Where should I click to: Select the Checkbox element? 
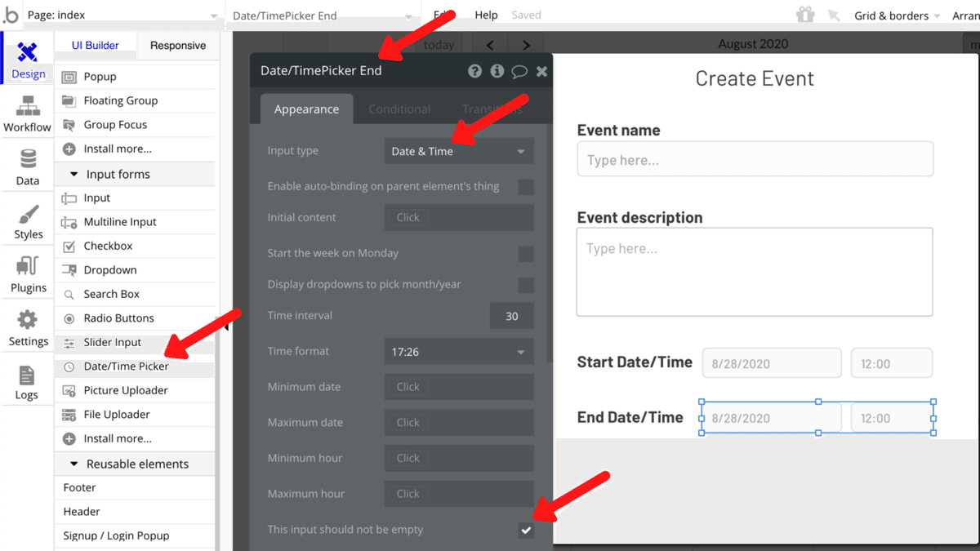(136, 246)
